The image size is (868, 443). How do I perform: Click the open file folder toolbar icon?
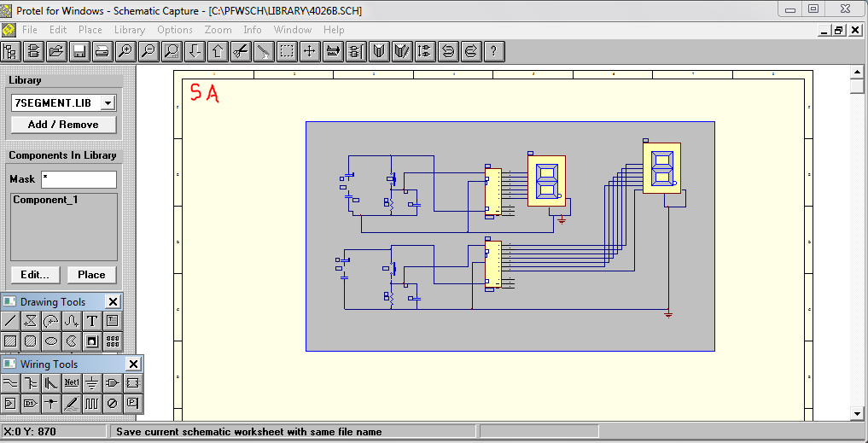[x=56, y=51]
